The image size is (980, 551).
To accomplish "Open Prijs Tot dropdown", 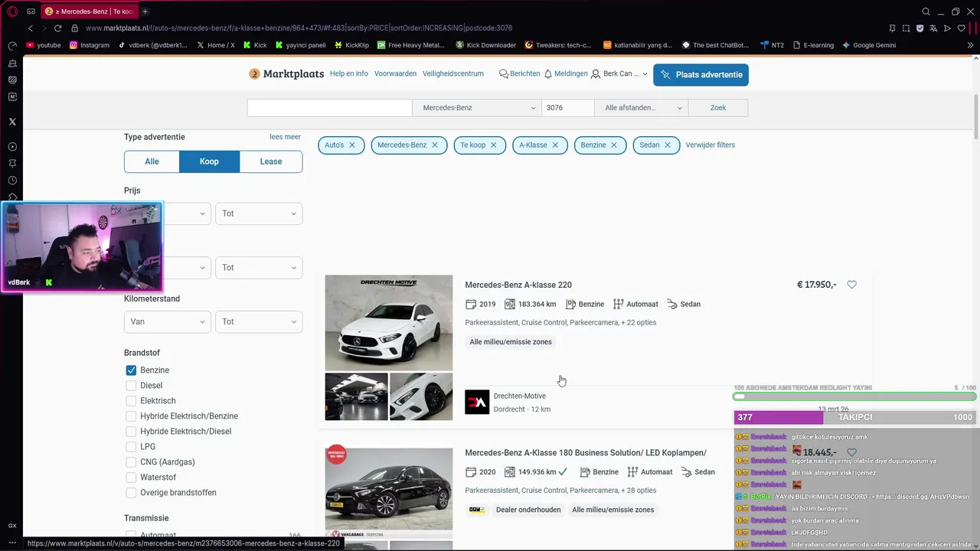I will click(259, 214).
